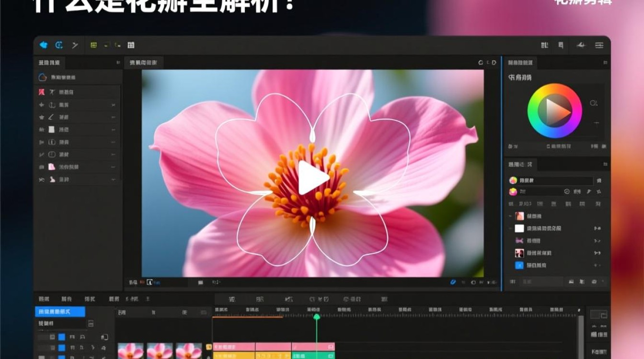Click the first flower thumbnail in timeline
This screenshot has height=359, width=644.
click(x=131, y=351)
